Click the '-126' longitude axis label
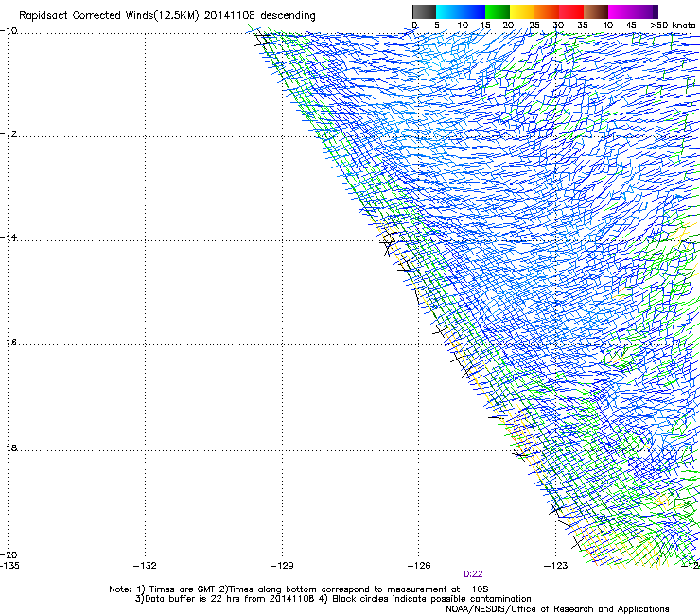The width and height of the screenshot is (700, 615). pyautogui.click(x=419, y=566)
